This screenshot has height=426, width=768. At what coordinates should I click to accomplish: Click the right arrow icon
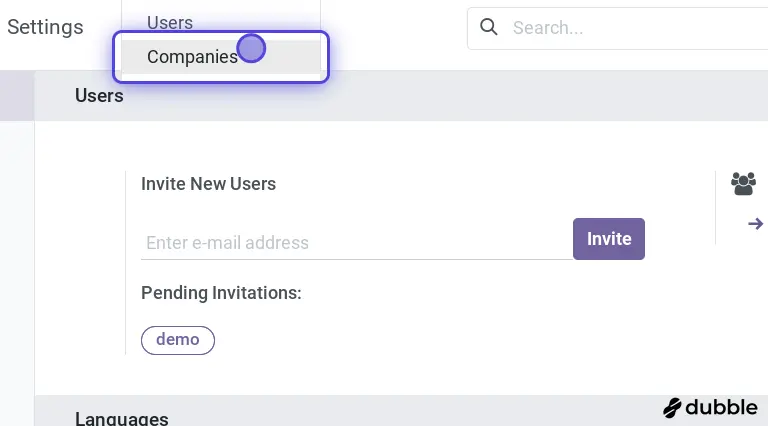[756, 224]
